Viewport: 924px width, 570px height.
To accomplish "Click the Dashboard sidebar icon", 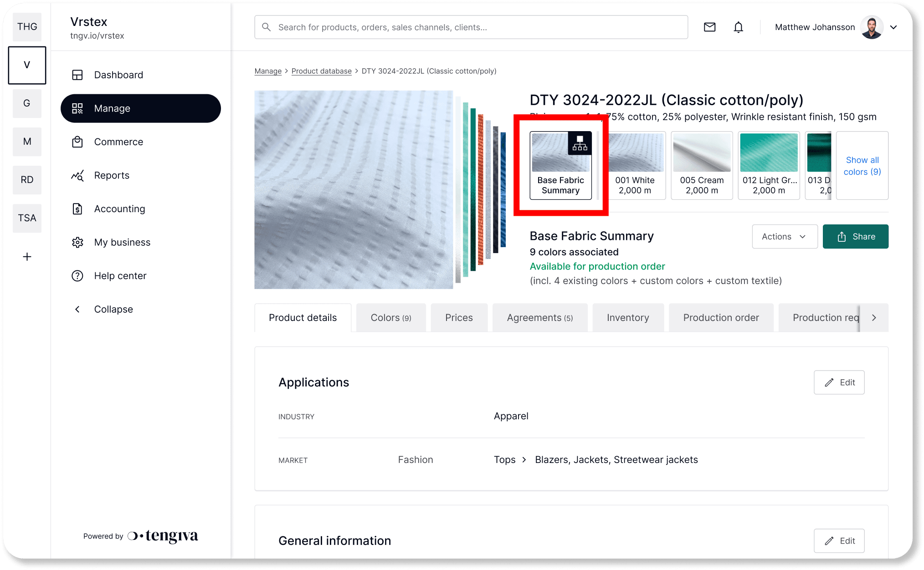I will tap(77, 75).
